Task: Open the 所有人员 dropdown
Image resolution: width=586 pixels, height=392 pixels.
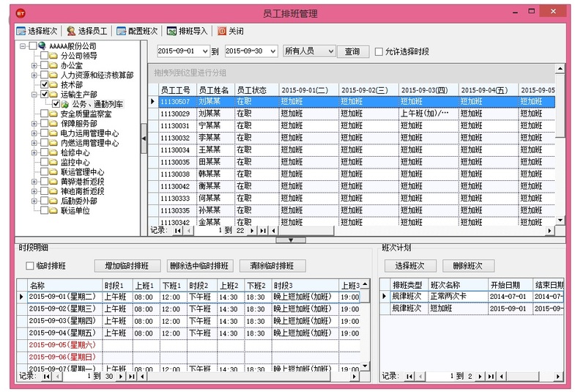Action: [330, 51]
